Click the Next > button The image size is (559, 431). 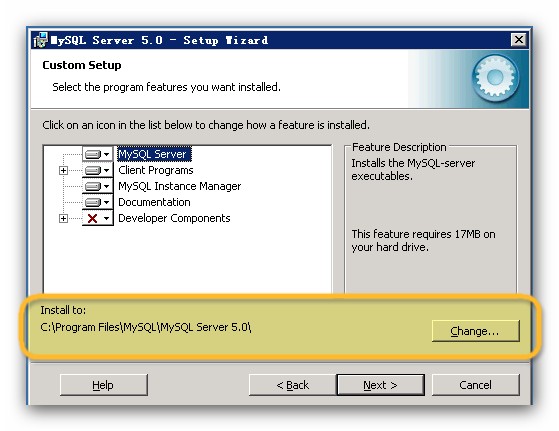tap(380, 385)
